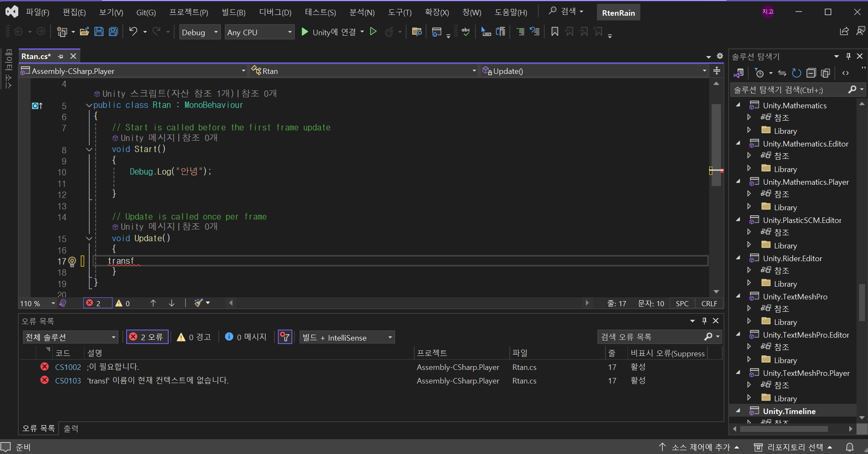Viewport: 868px width, 454px height.
Task: Open the Update() member navigation dropdown
Action: (x=594, y=71)
